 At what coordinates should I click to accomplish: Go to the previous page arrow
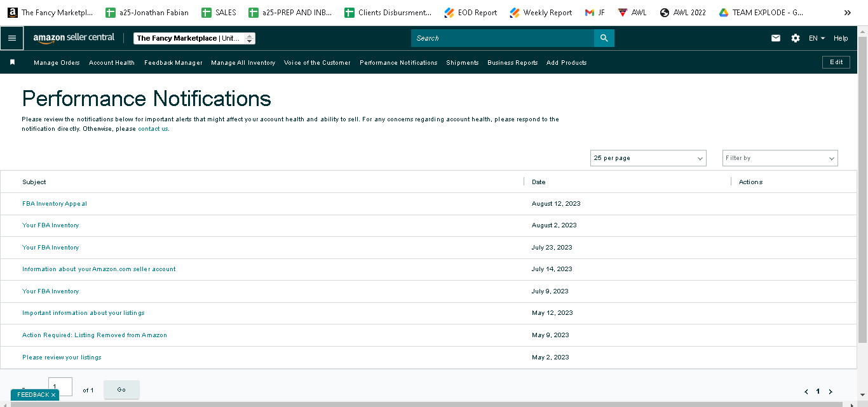point(806,392)
